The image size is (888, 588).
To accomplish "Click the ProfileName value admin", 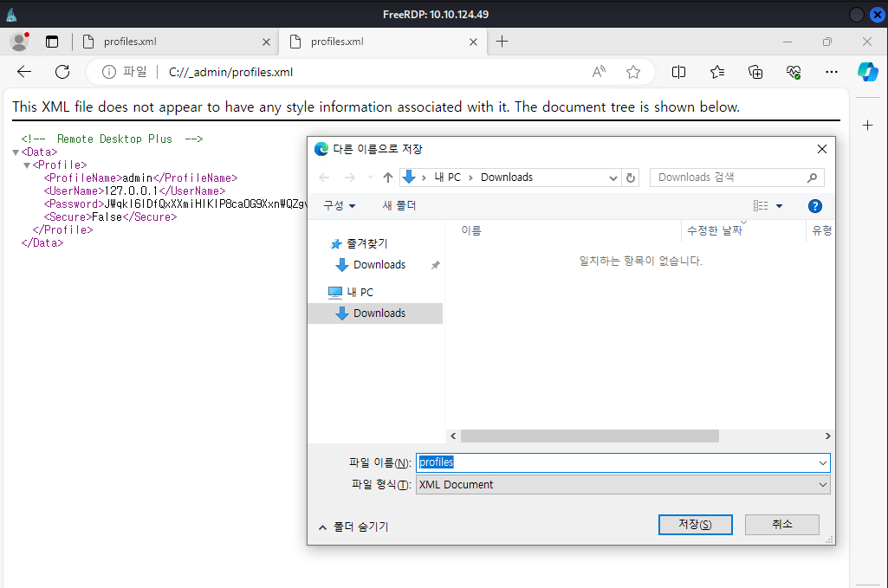I will pyautogui.click(x=138, y=178).
